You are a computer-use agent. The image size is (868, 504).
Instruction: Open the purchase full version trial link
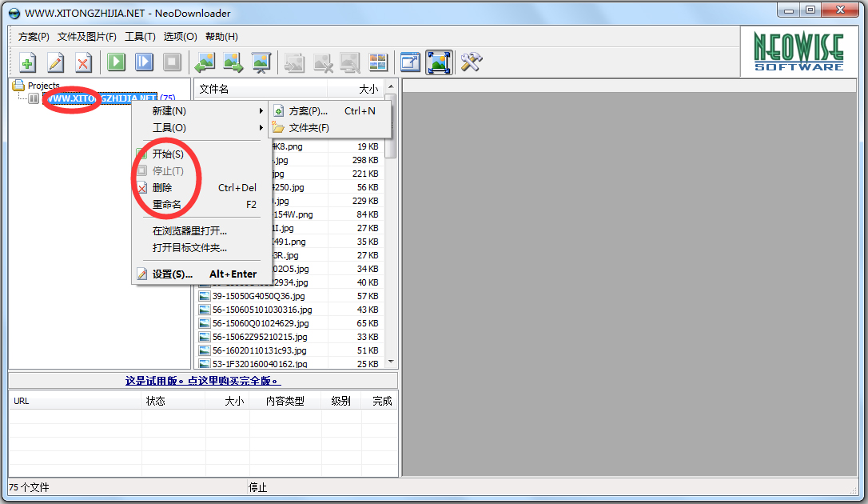click(x=198, y=380)
